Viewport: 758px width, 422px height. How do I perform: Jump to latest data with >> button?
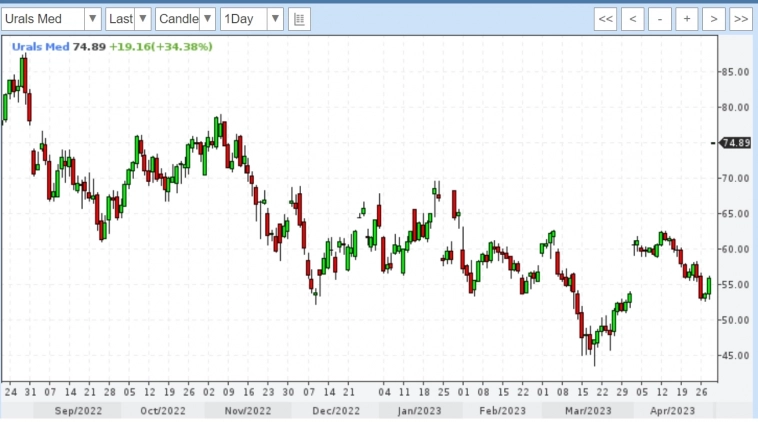click(x=740, y=19)
